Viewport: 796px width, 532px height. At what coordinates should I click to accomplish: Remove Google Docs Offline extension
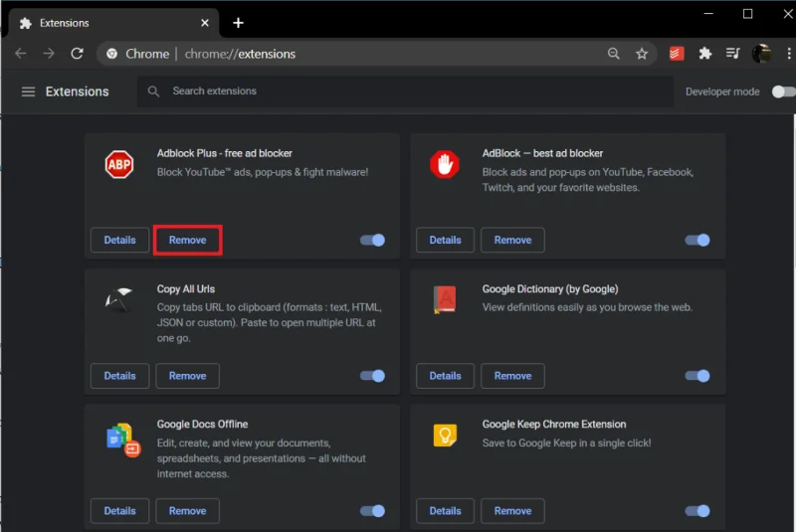(187, 511)
